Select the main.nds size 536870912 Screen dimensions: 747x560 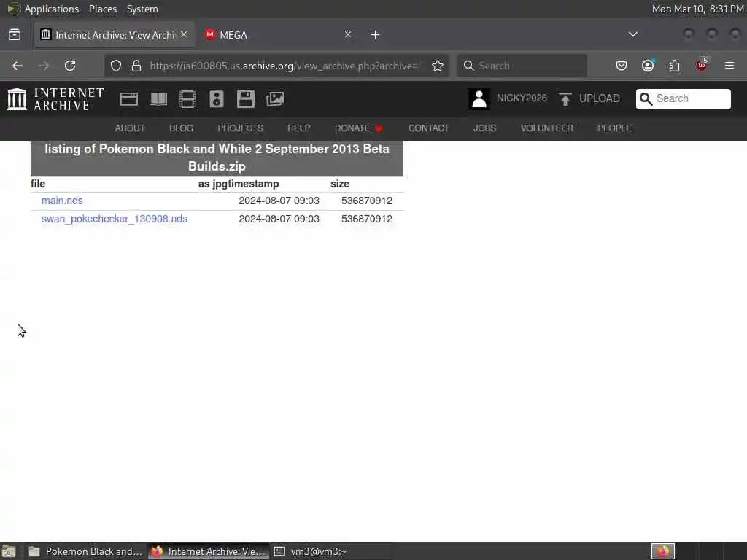[367, 201]
